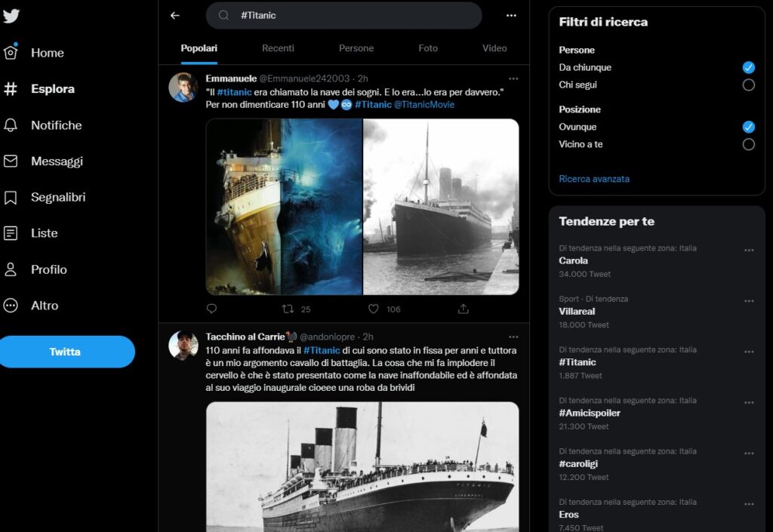Open Tacchino's Titanic ship photo
This screenshot has height=532, width=773.
(362, 467)
